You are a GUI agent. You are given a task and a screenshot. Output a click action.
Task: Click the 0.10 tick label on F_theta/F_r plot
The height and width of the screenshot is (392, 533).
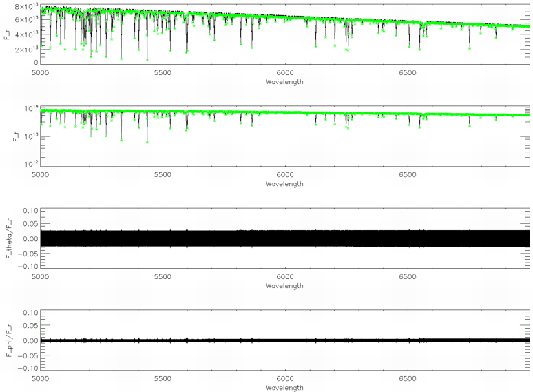(x=29, y=209)
